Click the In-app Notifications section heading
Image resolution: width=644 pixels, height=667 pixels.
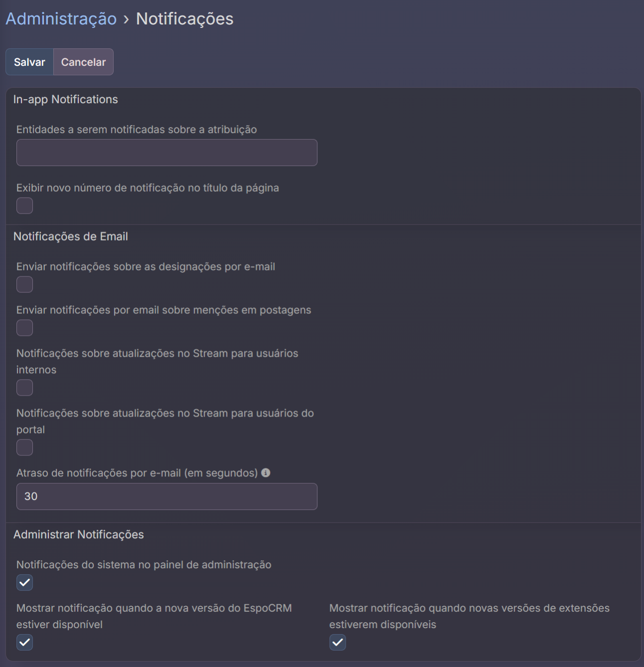[65, 99]
